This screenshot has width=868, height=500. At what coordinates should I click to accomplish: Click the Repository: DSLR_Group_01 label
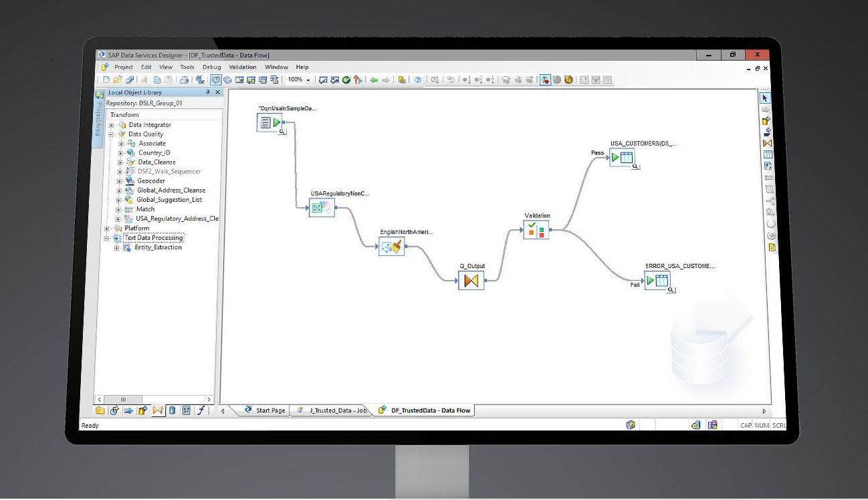click(144, 104)
